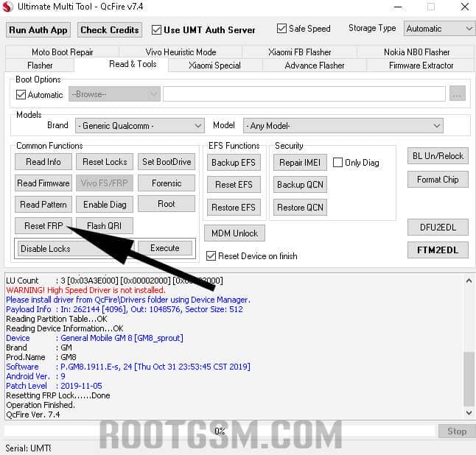Click the Reset FRP button
This screenshot has height=455, width=476.
point(43,226)
